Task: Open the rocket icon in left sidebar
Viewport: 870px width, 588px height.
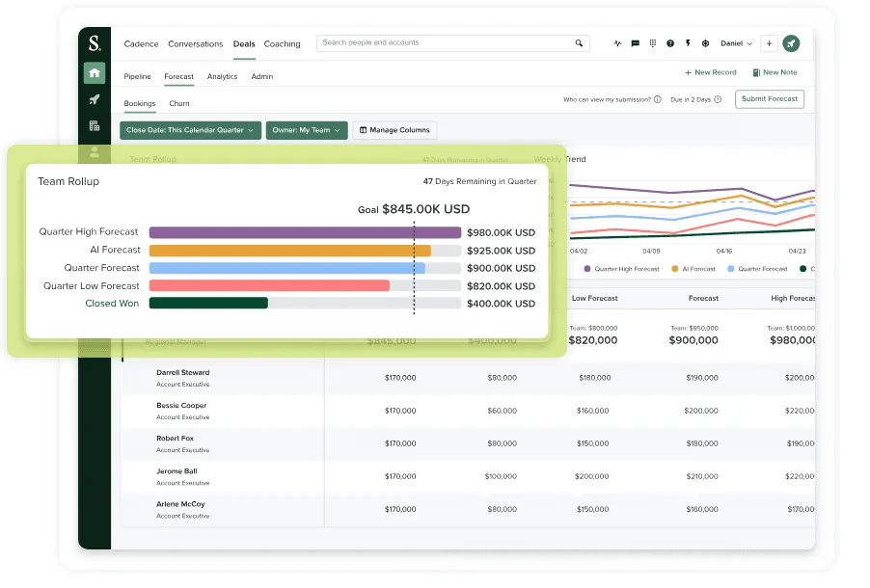Action: (94, 99)
